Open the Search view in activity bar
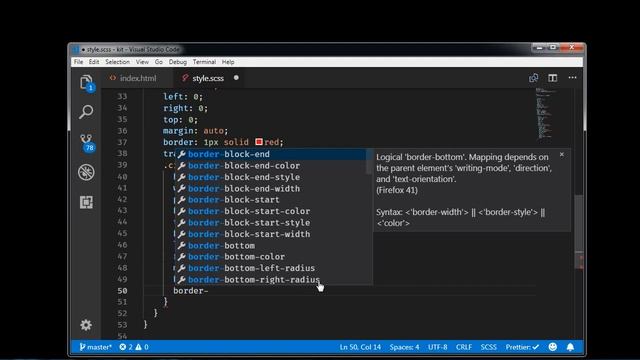Image resolution: width=640 pixels, height=360 pixels. pyautogui.click(x=86, y=112)
